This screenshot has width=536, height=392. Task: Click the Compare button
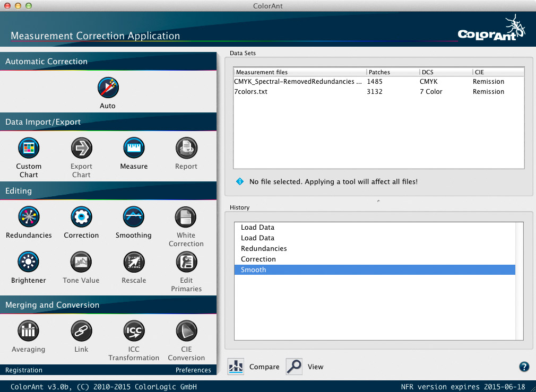[x=254, y=367]
